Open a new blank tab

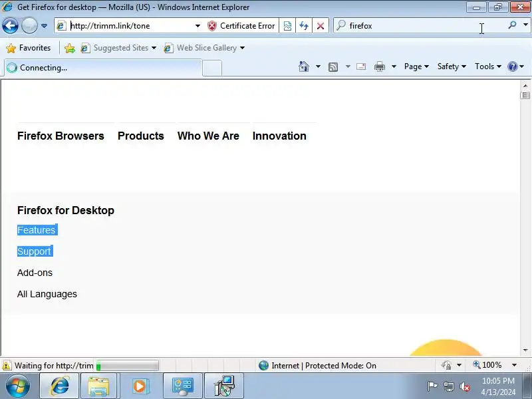pyautogui.click(x=212, y=68)
